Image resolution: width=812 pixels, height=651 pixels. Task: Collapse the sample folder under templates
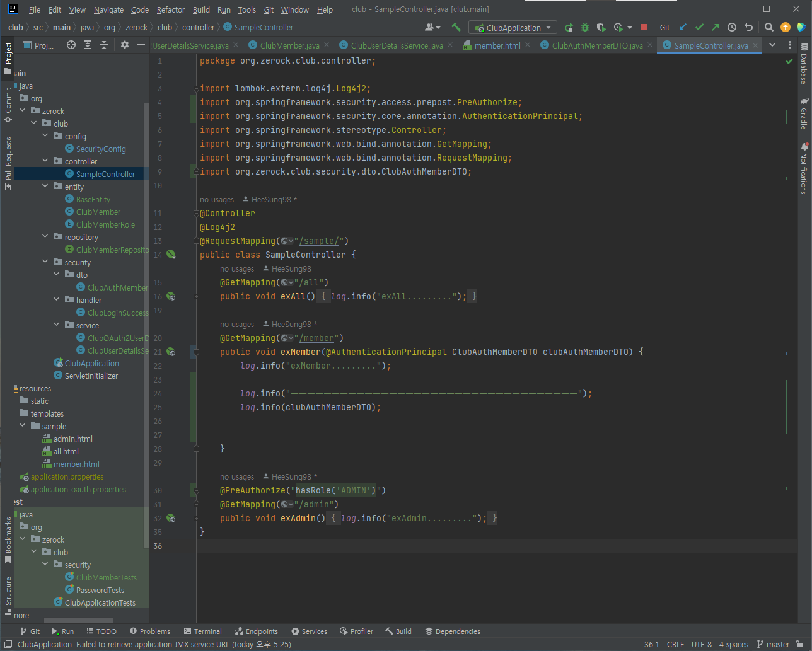(x=23, y=425)
